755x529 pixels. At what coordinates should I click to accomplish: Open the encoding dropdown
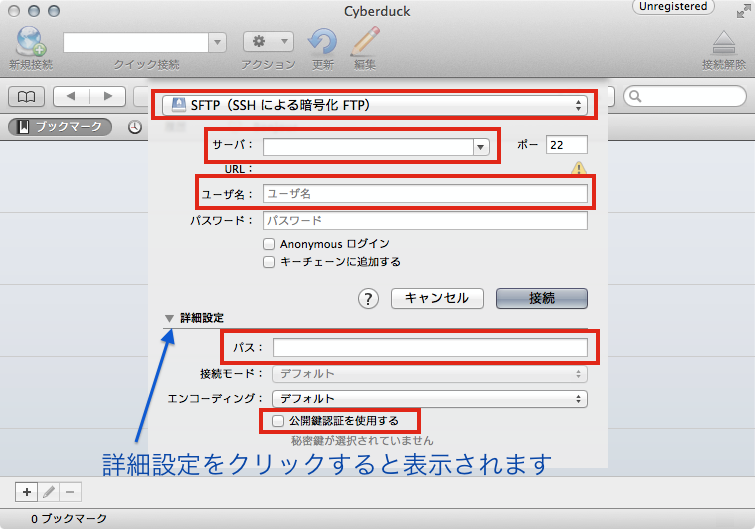coord(430,399)
